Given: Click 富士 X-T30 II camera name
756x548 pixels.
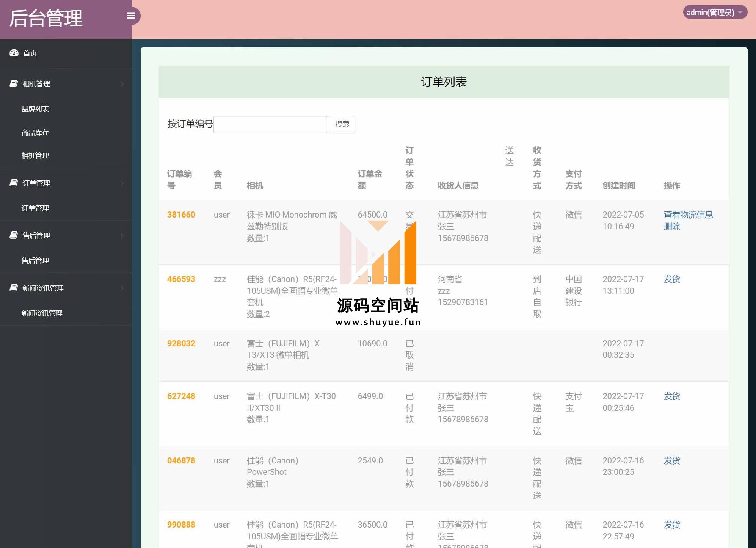Looking at the screenshot, I should coord(291,402).
